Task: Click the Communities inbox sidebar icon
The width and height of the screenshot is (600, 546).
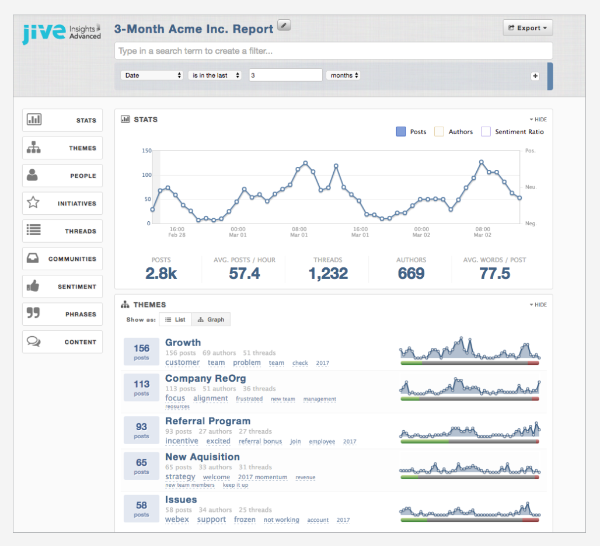Action: 33,258
